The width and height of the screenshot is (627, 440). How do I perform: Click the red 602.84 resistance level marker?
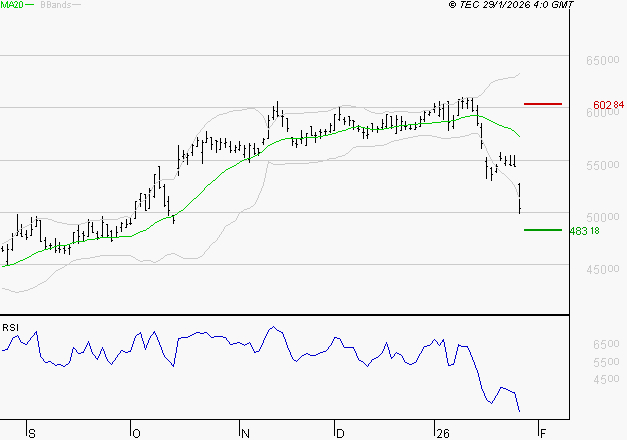(543, 104)
